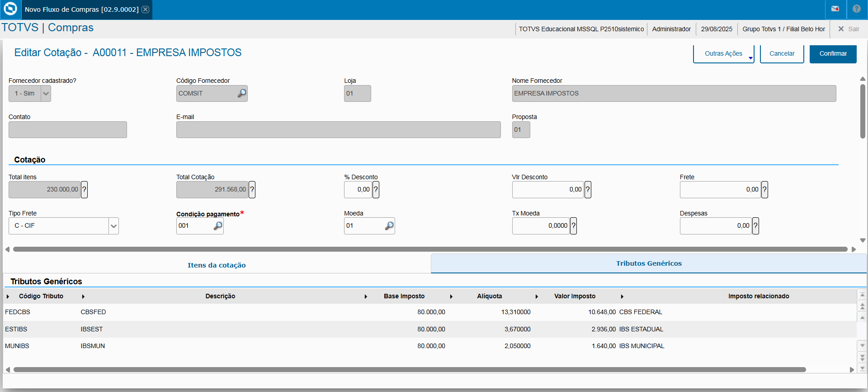
Task: Focus the Tx Moeda input field
Action: [x=541, y=226]
